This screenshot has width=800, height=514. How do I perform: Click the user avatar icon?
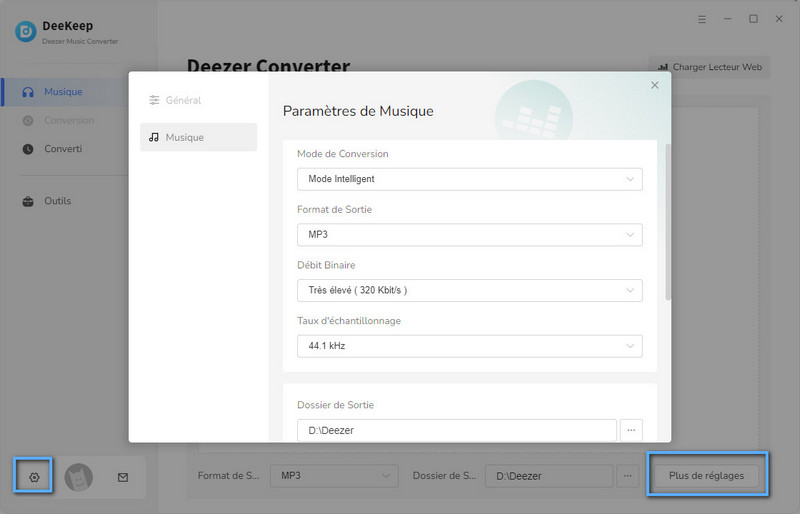pos(79,477)
